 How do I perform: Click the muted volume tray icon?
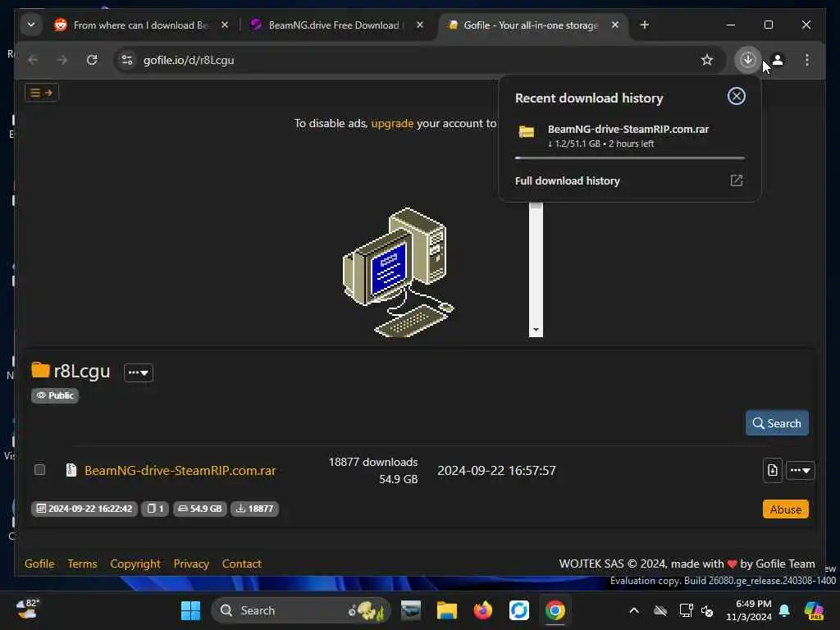pos(706,610)
